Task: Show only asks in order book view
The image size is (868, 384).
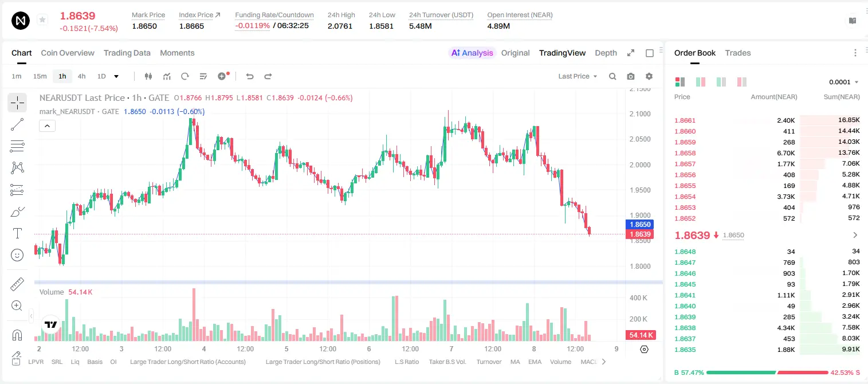Action: [x=742, y=82]
